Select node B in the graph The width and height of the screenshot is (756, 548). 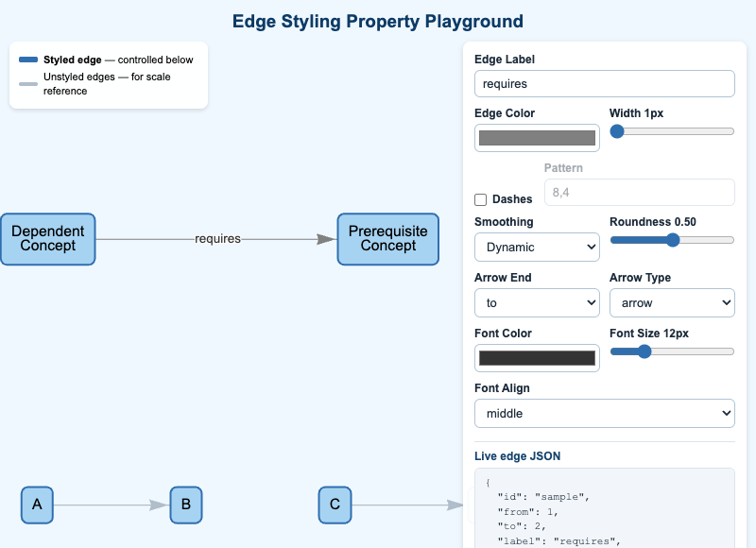(186, 505)
